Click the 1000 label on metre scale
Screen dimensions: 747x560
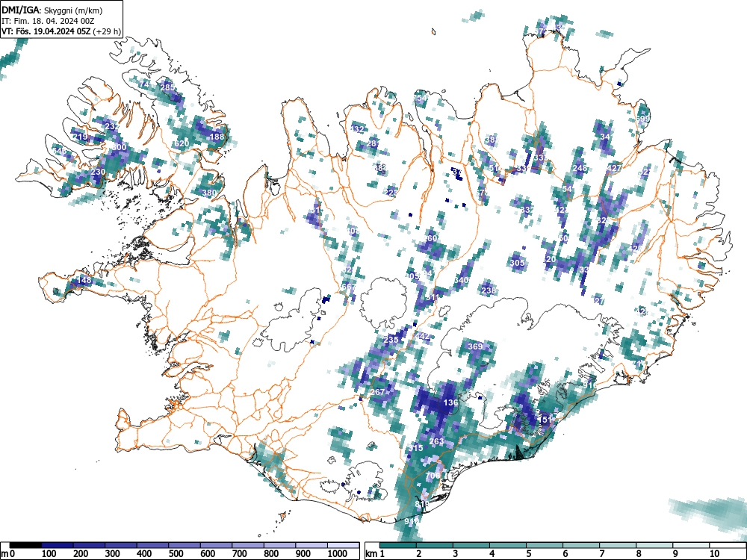[338, 554]
